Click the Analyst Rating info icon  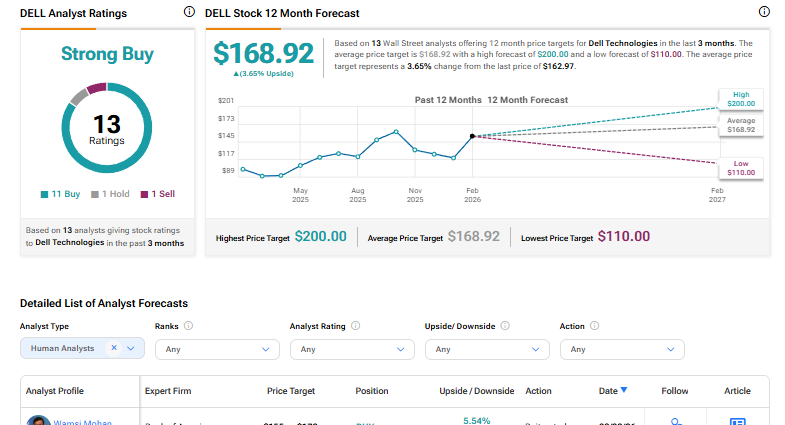point(356,326)
